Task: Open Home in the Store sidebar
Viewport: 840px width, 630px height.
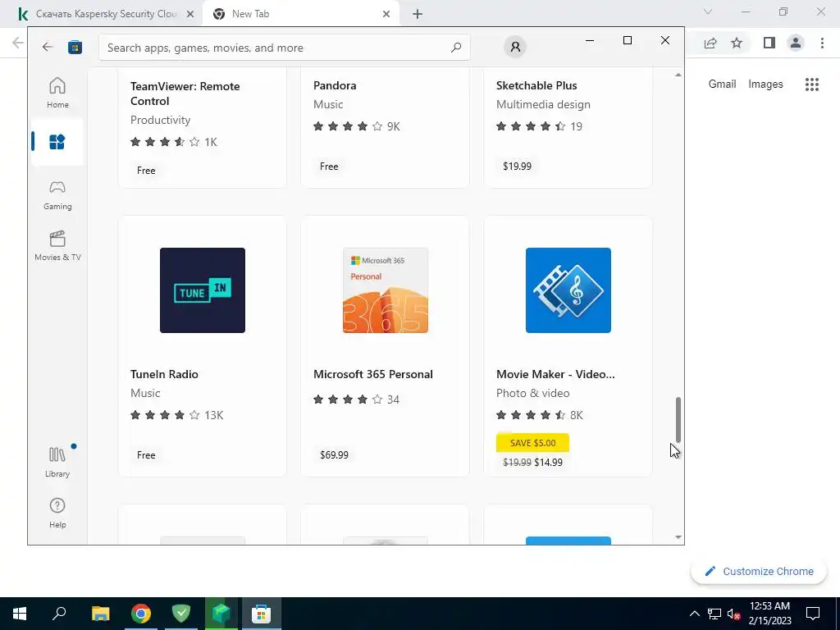Action: pos(57,92)
